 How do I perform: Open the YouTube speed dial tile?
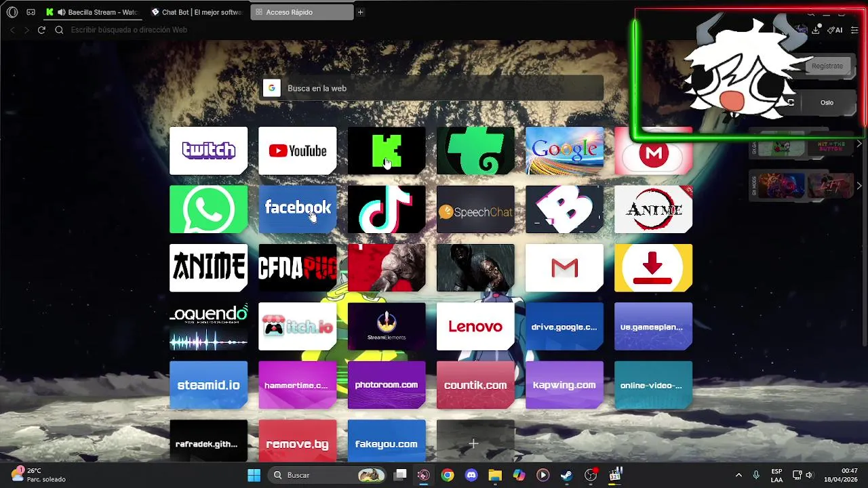(297, 150)
